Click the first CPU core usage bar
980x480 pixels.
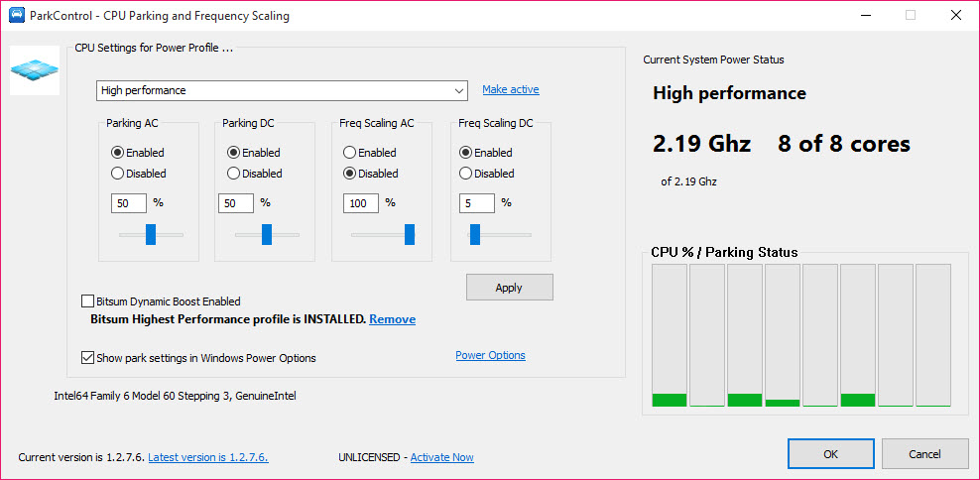(670, 335)
